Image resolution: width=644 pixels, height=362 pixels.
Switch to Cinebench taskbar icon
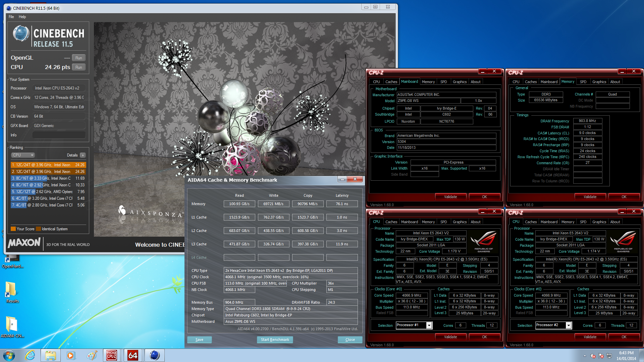tap(154, 355)
